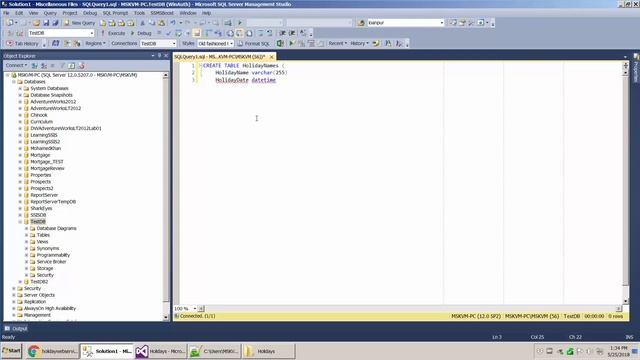This screenshot has height=360, width=640.
Task: Select the Chinook database
Action: coord(39,115)
